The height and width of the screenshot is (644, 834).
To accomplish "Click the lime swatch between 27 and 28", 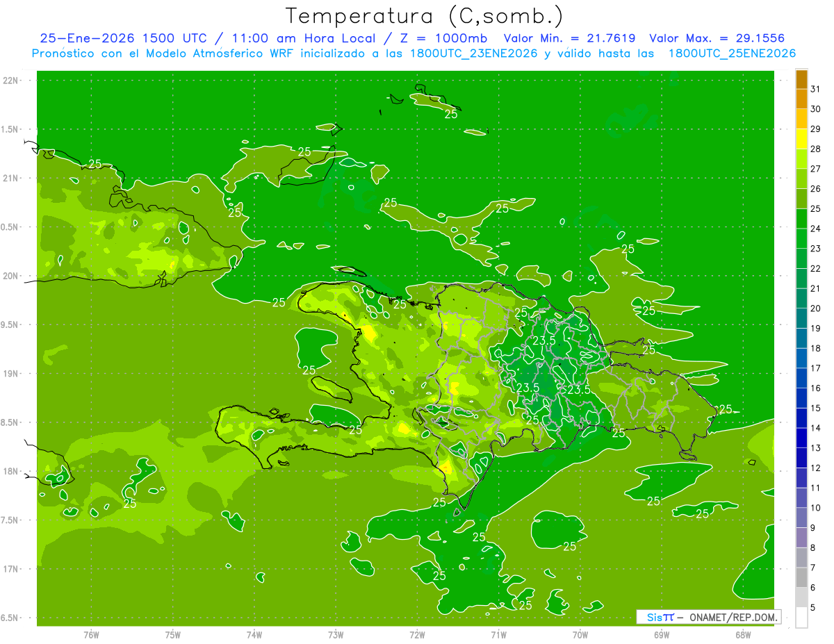I will 801,158.
